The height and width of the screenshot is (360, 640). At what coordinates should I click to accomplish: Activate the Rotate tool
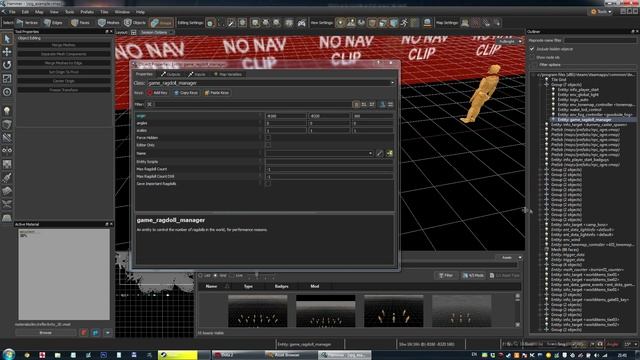(x=7, y=65)
